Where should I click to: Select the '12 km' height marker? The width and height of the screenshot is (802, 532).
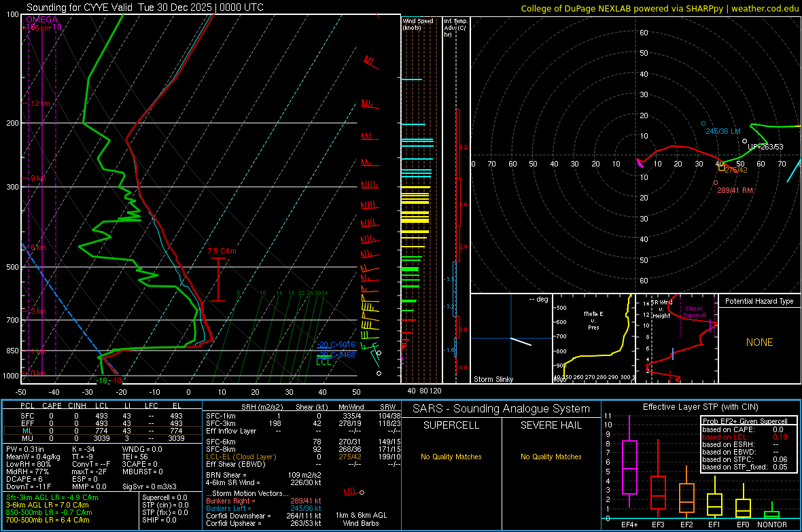[x=40, y=103]
